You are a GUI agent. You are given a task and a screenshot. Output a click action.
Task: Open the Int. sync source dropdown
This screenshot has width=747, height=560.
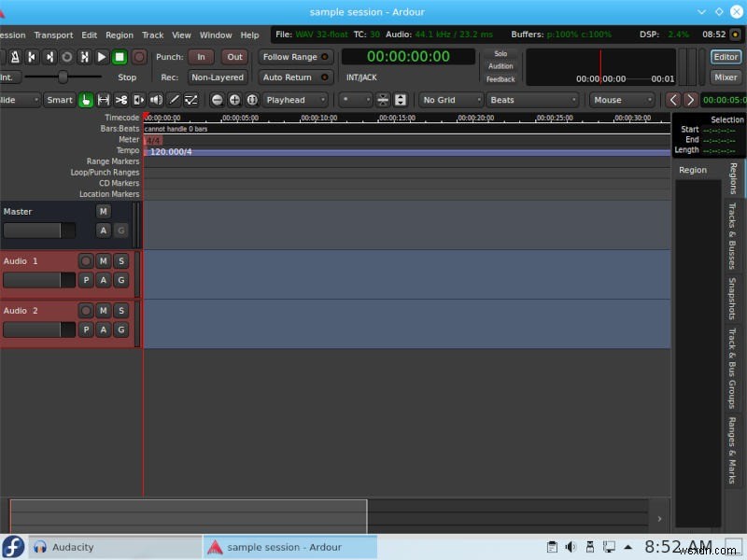(10, 77)
